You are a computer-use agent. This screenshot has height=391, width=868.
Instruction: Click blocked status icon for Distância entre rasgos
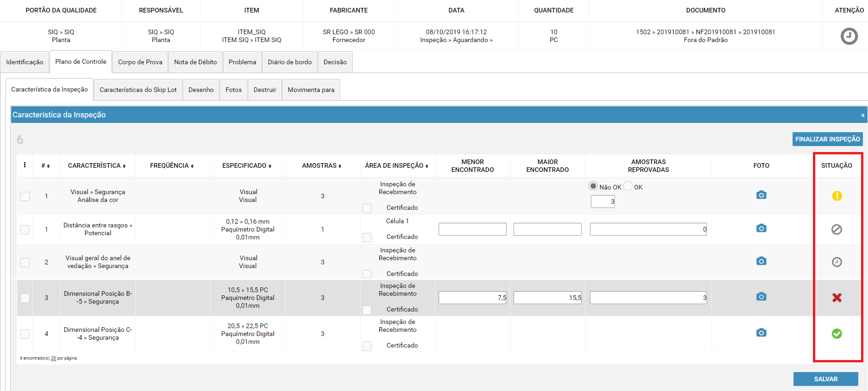[837, 229]
